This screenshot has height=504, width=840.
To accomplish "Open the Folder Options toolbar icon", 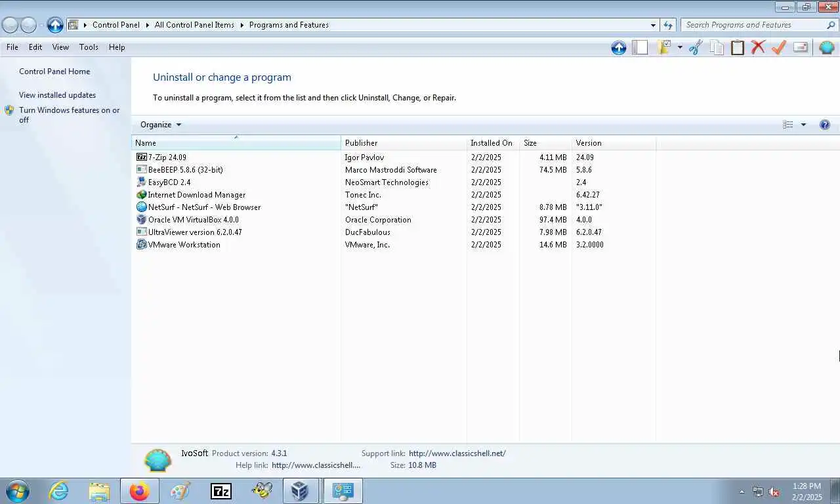I will [x=663, y=47].
